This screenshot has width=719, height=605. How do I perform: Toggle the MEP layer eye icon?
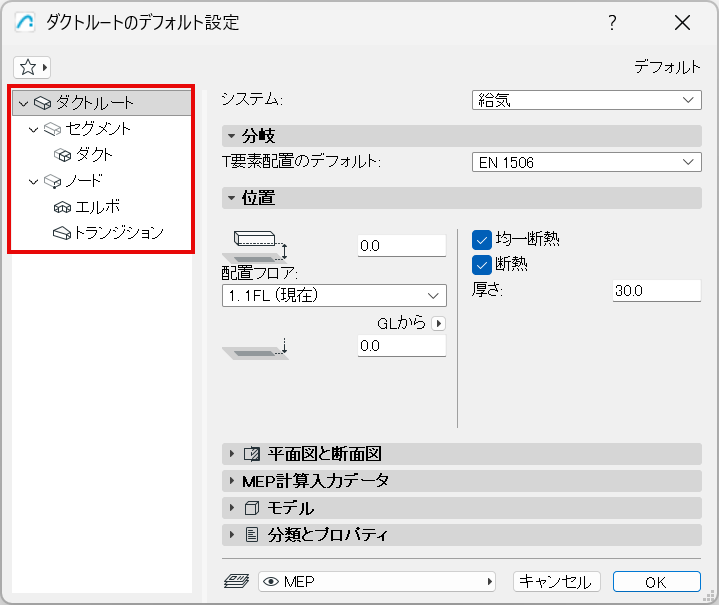click(x=271, y=582)
